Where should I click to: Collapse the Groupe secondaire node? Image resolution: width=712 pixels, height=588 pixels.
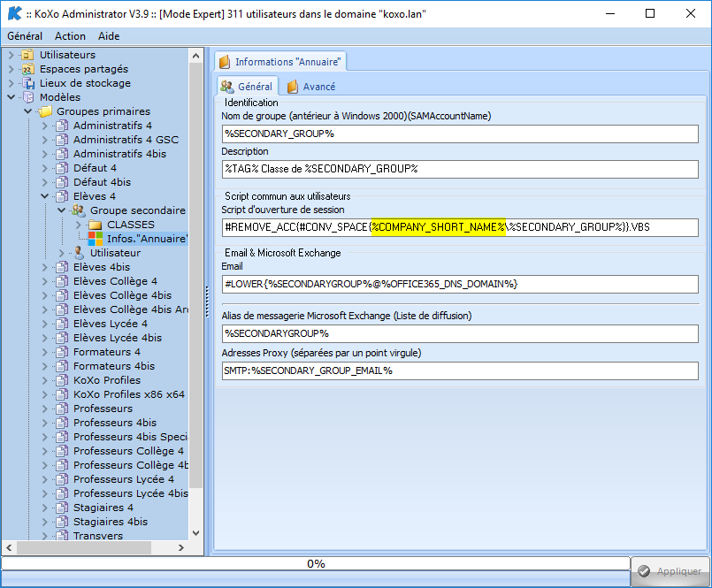click(62, 210)
